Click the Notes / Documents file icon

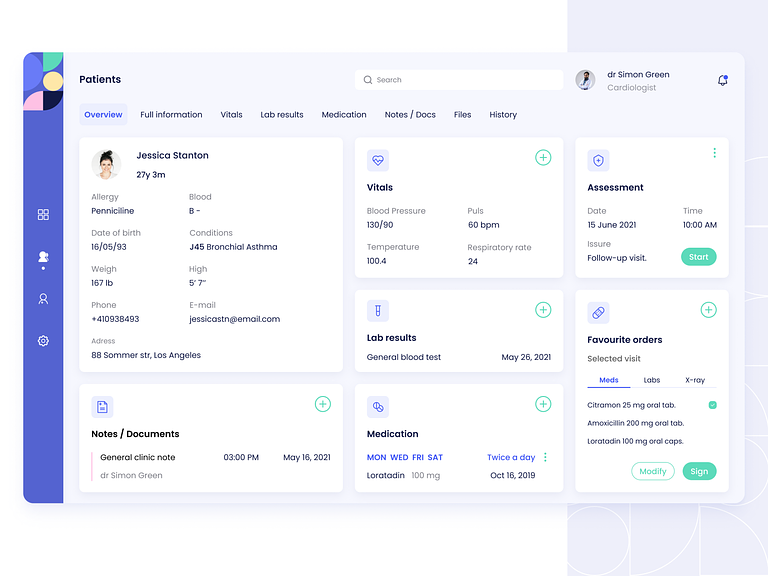tap(102, 407)
